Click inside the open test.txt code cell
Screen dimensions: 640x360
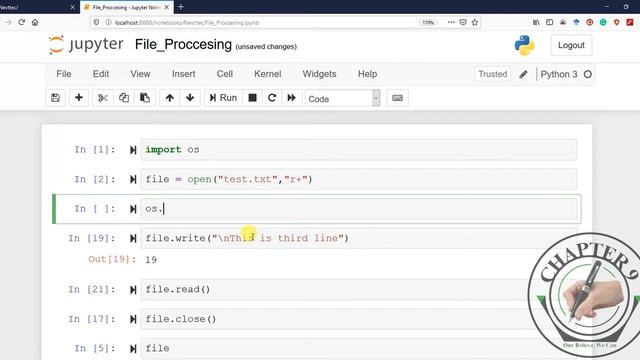359,179
